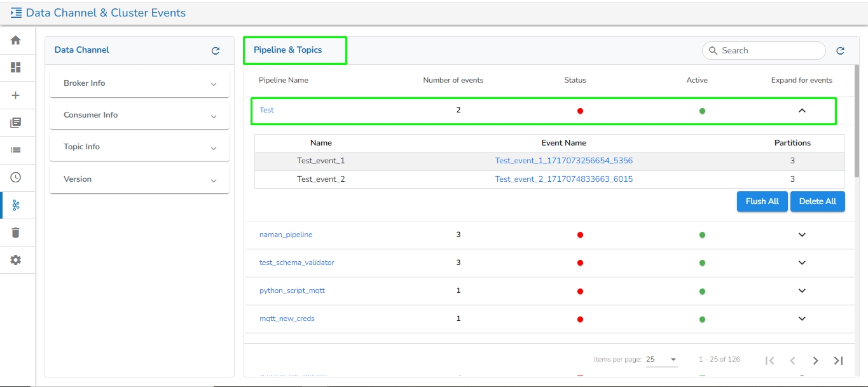
Task: Click the Search input field
Action: click(x=769, y=51)
